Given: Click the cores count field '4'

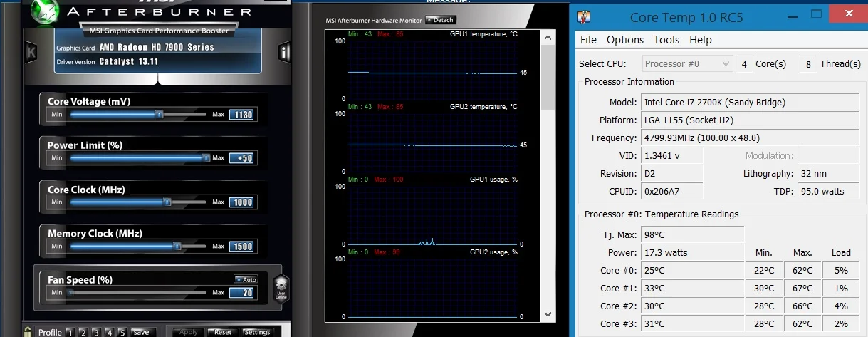Looking at the screenshot, I should pyautogui.click(x=743, y=63).
